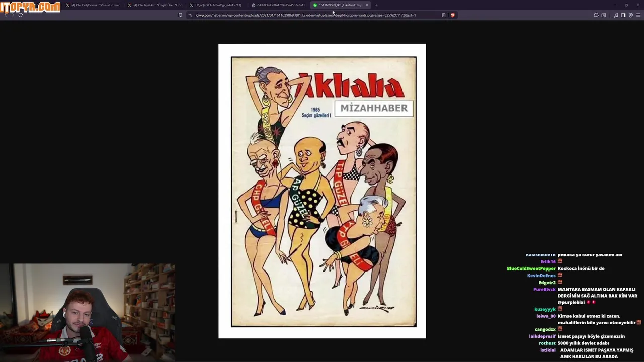
Task: Click the streamer webcam overlay
Action: click(88, 312)
